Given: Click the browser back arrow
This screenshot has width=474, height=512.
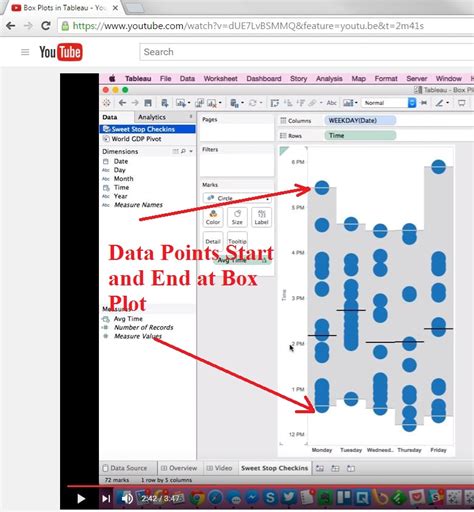Looking at the screenshot, I should (x=11, y=26).
